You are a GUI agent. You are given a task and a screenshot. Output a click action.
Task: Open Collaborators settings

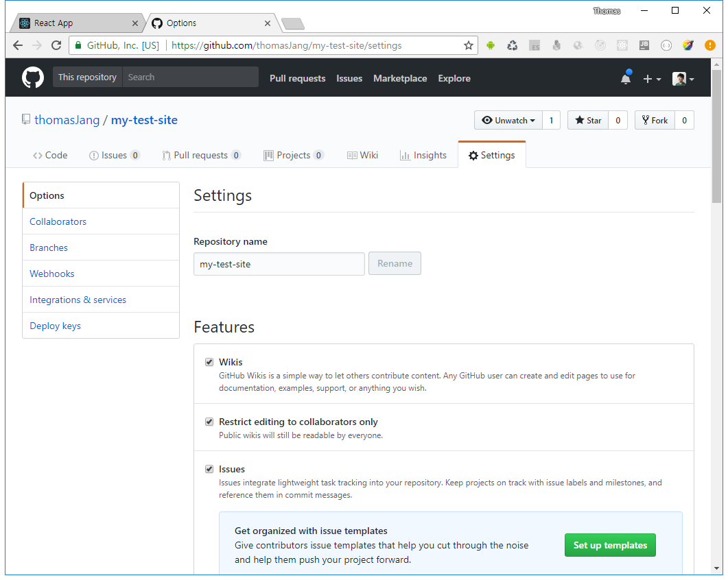click(x=101, y=221)
